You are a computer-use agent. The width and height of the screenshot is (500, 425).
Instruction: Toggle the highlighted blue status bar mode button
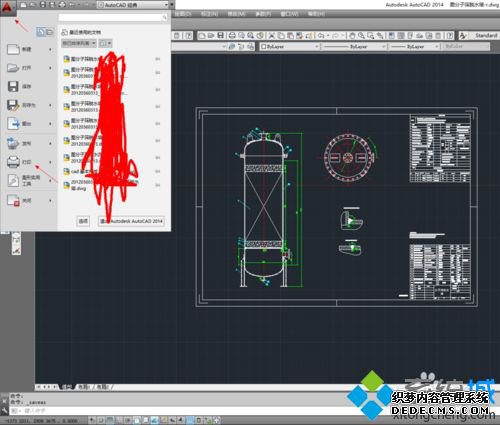(190, 421)
